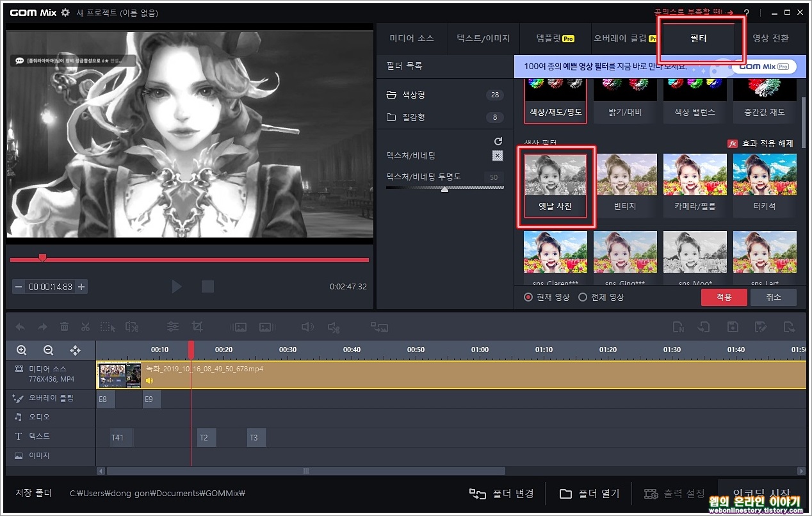Screen dimensions: 812x516
Task: Reset texture/vignetting settings
Action: point(498,141)
